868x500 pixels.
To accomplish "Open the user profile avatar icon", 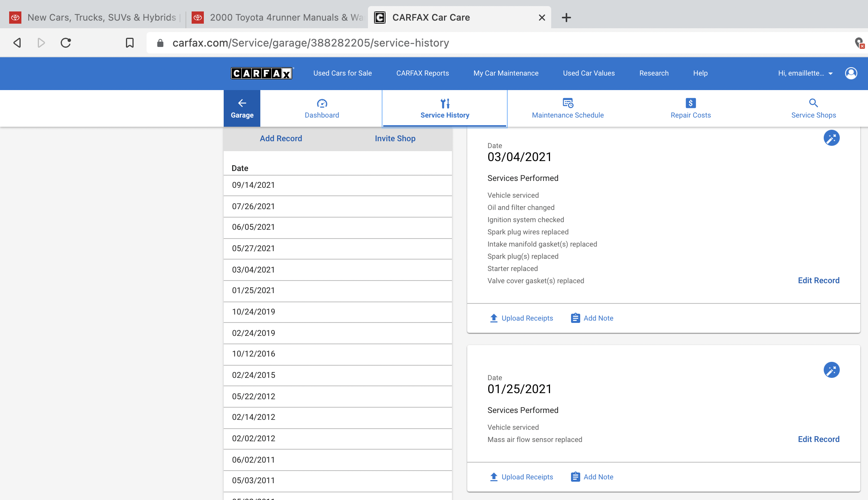I will [x=851, y=73].
